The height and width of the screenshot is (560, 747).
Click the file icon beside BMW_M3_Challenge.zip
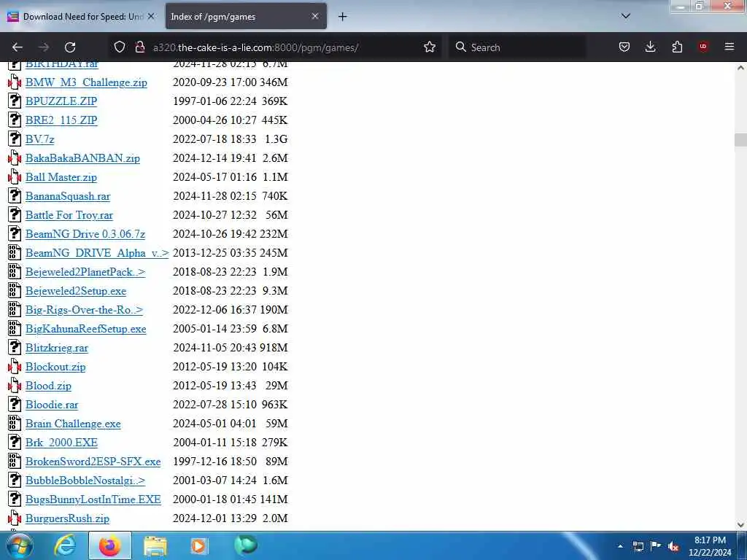(x=15, y=82)
